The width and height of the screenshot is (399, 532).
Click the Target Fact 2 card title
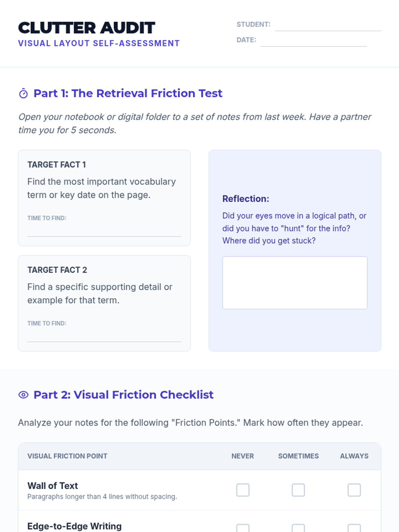pos(57,270)
